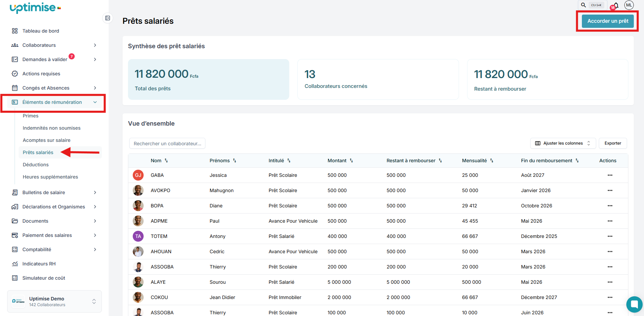Sort table by Nom column
Viewport: 644px width, 316px height.
[x=166, y=161]
